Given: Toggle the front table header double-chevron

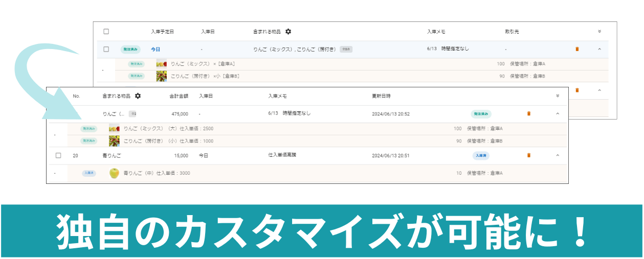Looking at the screenshot, I should 558,96.
